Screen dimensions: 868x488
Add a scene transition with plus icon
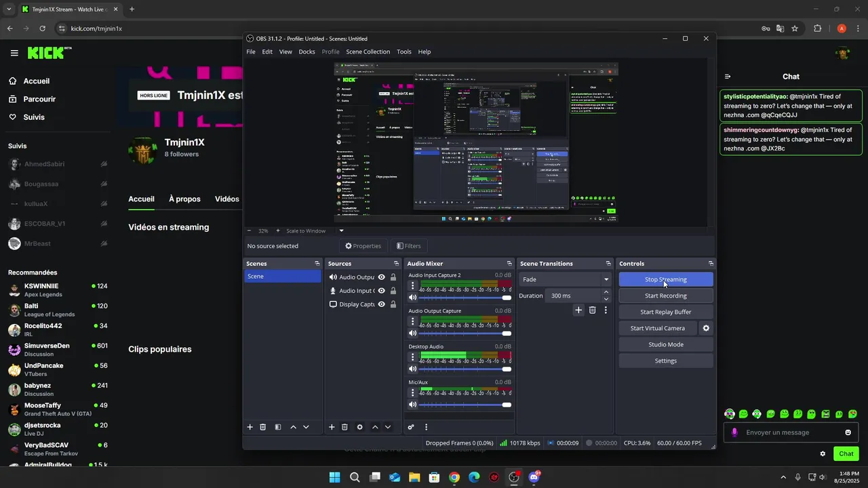(578, 310)
